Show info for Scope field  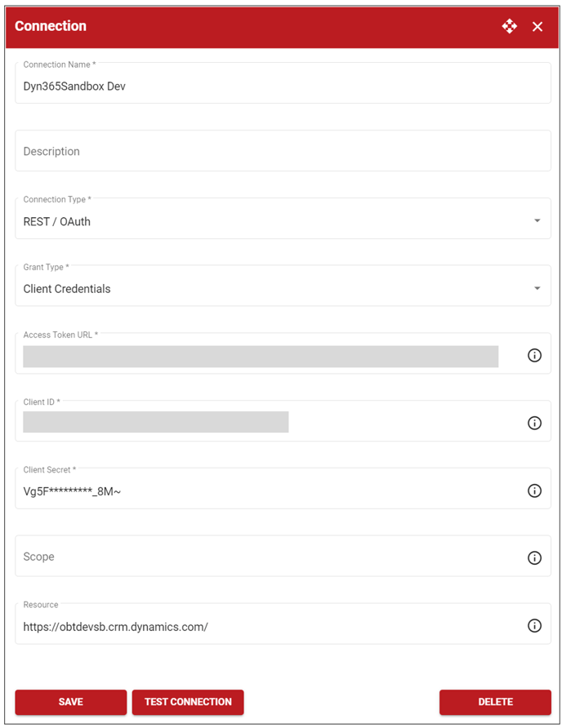coord(534,557)
